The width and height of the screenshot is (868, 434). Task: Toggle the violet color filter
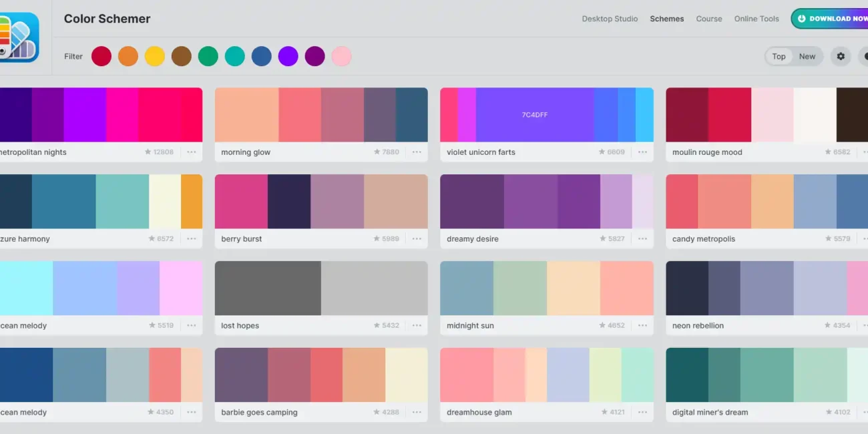(x=288, y=56)
